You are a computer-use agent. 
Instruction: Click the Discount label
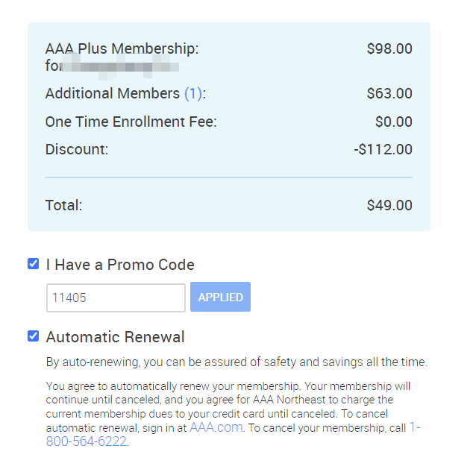77,149
